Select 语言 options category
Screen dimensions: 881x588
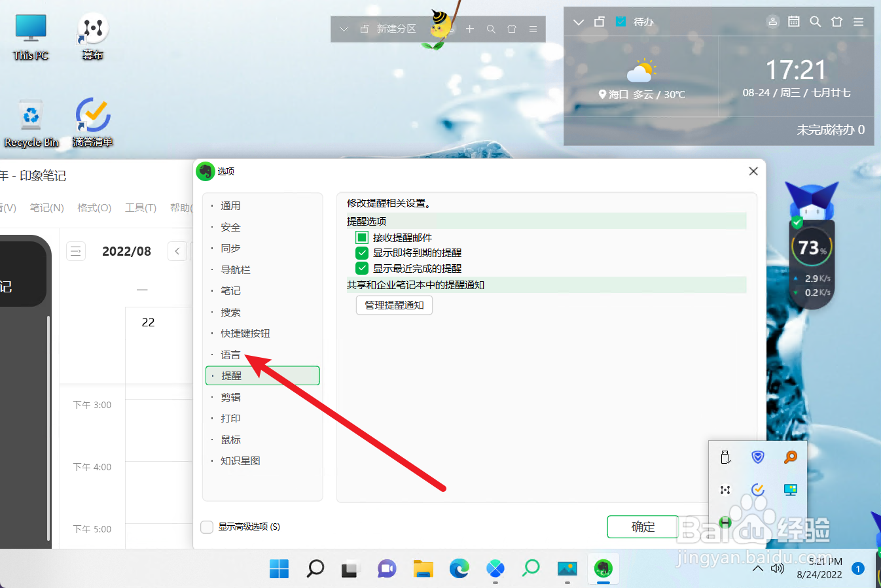(x=262, y=355)
